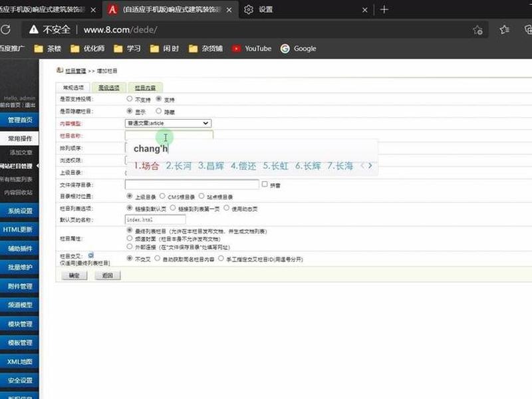The height and width of the screenshot is (399, 532).
Task: Pick IME candidate 5.长虹
Action: point(275,166)
